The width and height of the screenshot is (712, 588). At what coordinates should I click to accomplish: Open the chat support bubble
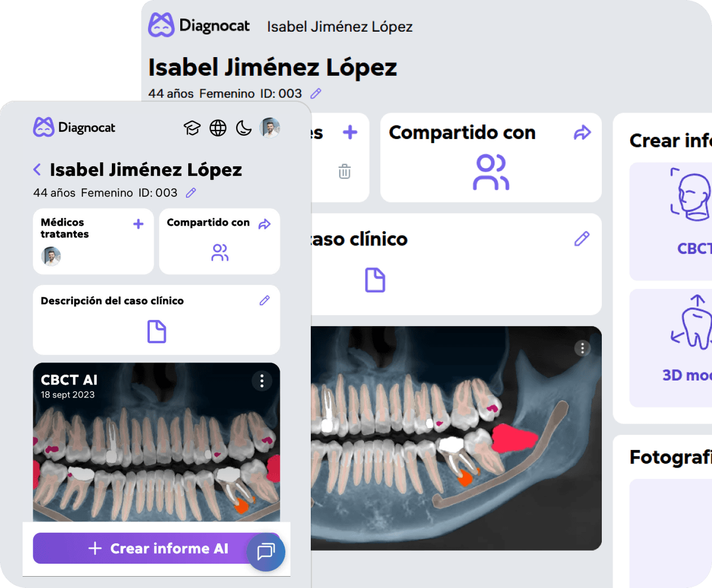[266, 551]
